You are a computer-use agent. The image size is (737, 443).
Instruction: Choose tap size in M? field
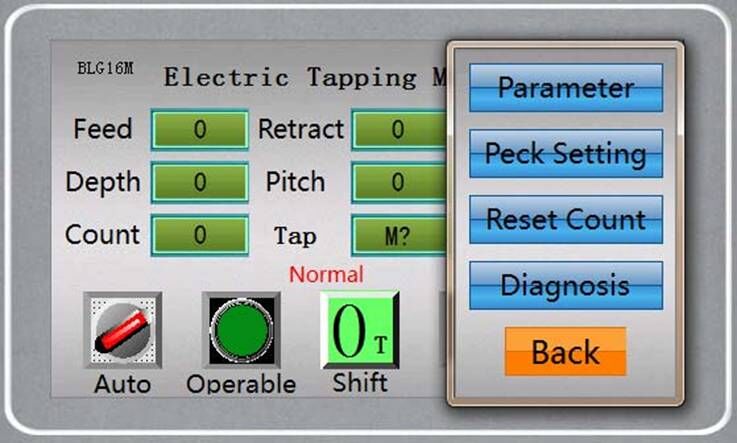tap(400, 235)
